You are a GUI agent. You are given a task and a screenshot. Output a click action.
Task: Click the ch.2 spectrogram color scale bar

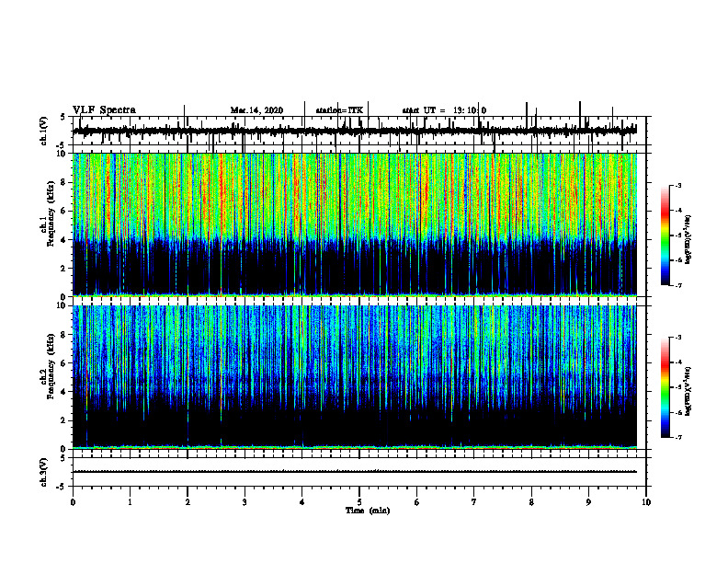[665, 387]
